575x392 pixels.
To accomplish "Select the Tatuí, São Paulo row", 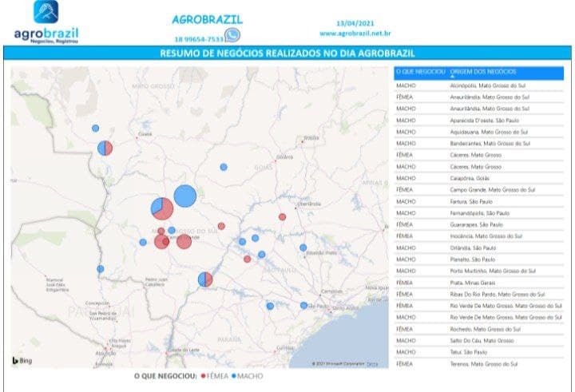I will click(x=479, y=352).
